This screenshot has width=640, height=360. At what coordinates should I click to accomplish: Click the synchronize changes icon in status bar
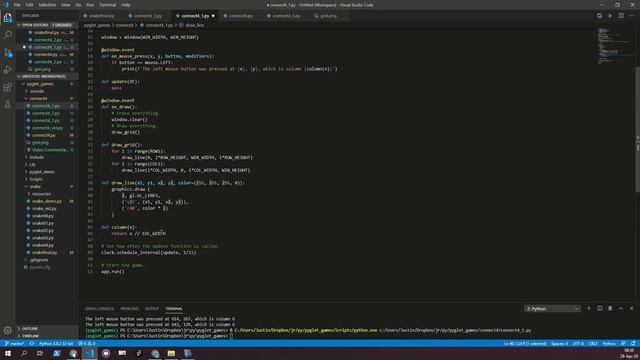(x=32, y=344)
